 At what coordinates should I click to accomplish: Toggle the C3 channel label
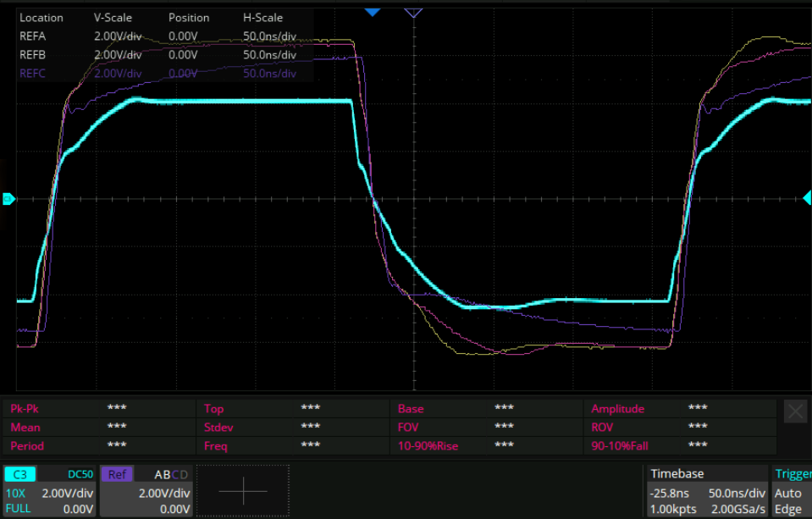(20, 475)
